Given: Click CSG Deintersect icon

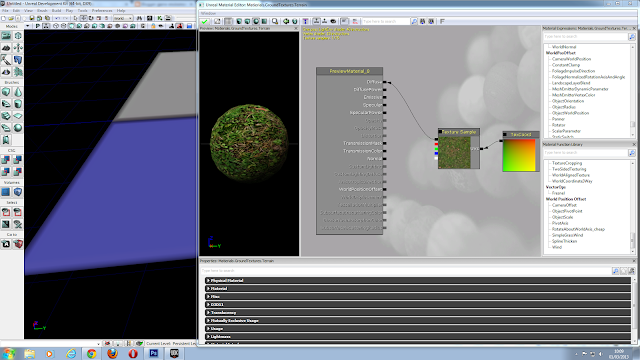Looking at the screenshot, I should click(18, 171).
